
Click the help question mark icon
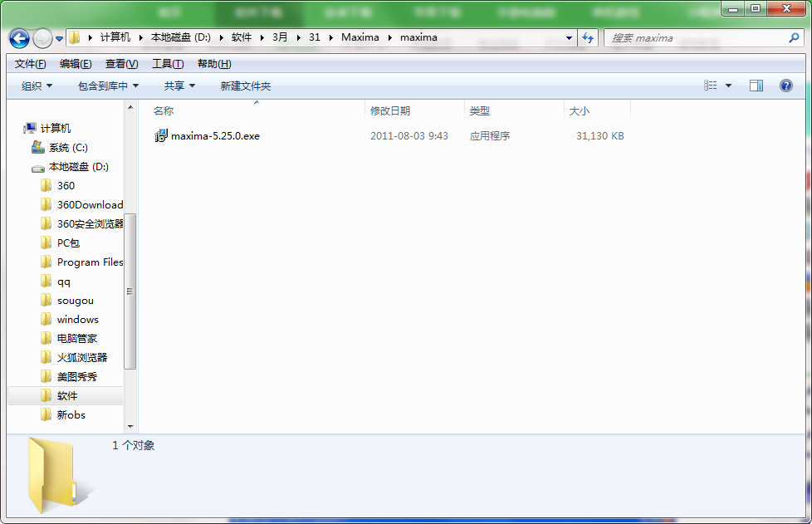tap(785, 86)
